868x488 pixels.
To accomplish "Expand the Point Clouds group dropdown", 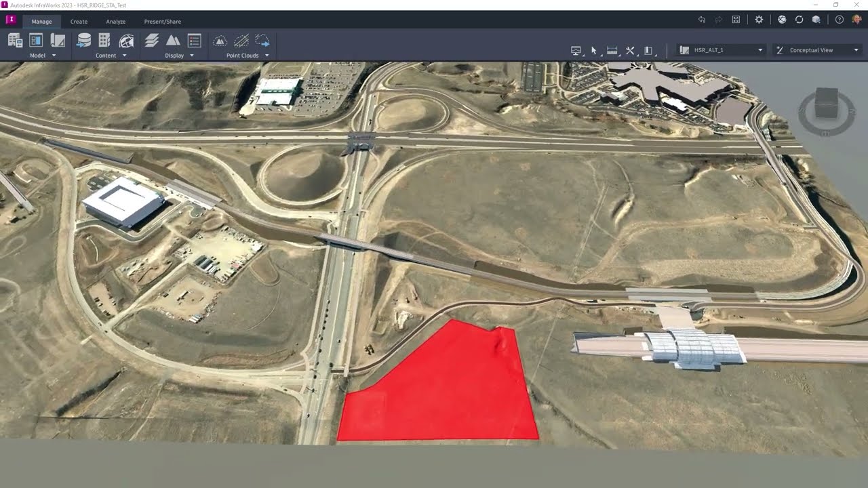I will [267, 56].
